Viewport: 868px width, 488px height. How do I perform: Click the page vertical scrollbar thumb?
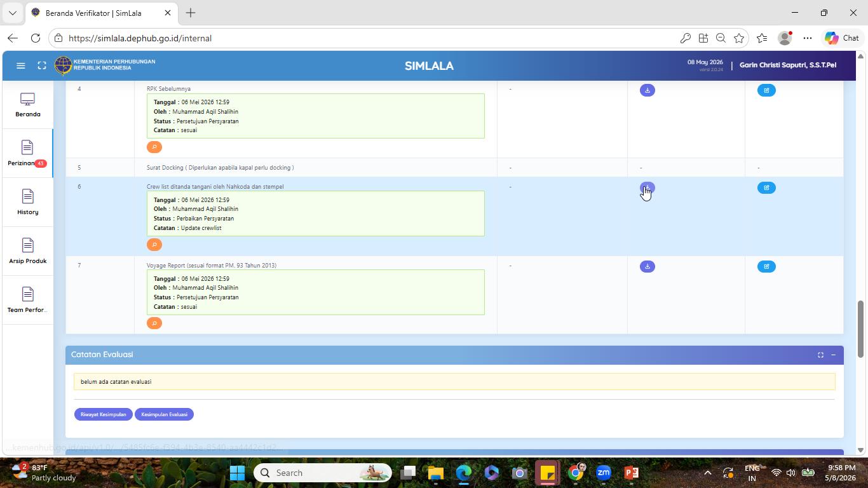(x=861, y=329)
